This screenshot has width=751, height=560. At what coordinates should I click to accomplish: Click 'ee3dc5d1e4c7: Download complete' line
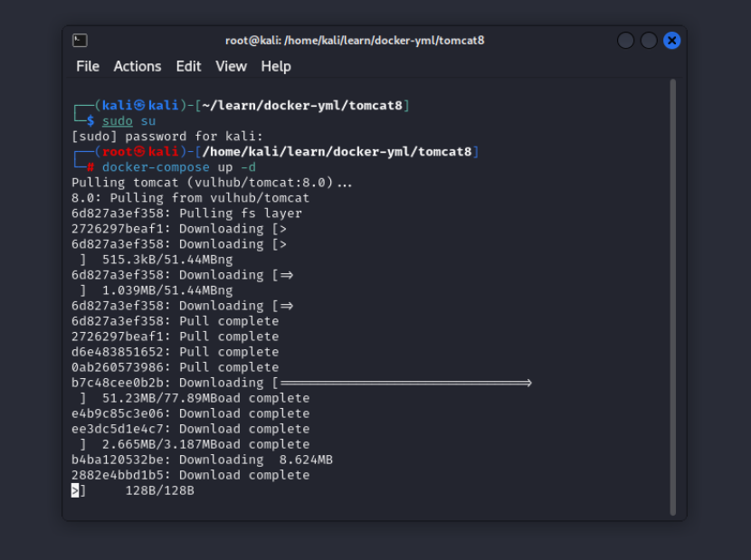(x=191, y=429)
